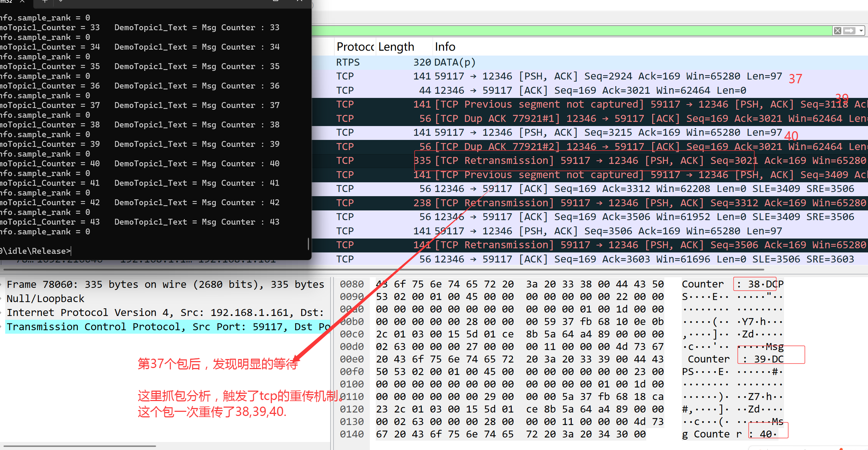
Task: Sort packets by the Length column
Action: [x=396, y=47]
